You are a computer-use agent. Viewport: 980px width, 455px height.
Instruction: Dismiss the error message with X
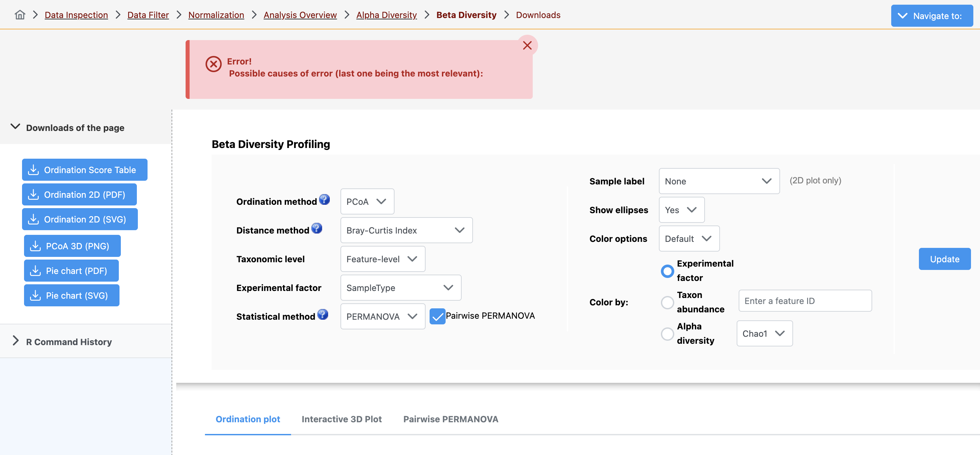(527, 45)
